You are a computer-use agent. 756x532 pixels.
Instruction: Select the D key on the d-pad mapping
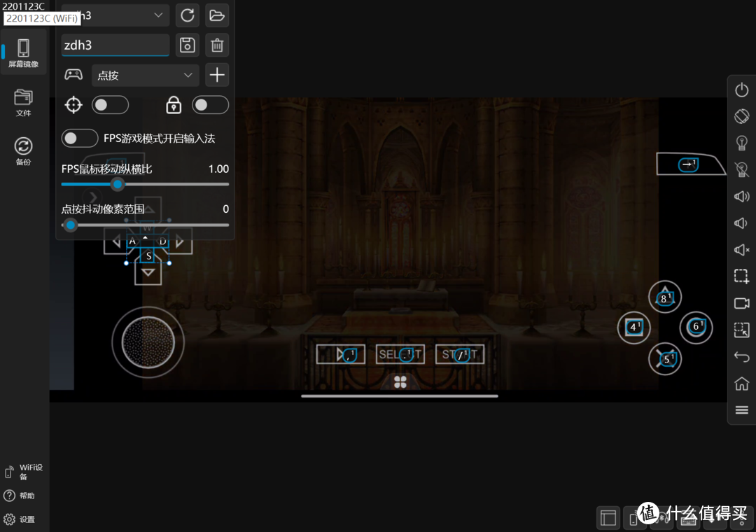point(162,241)
